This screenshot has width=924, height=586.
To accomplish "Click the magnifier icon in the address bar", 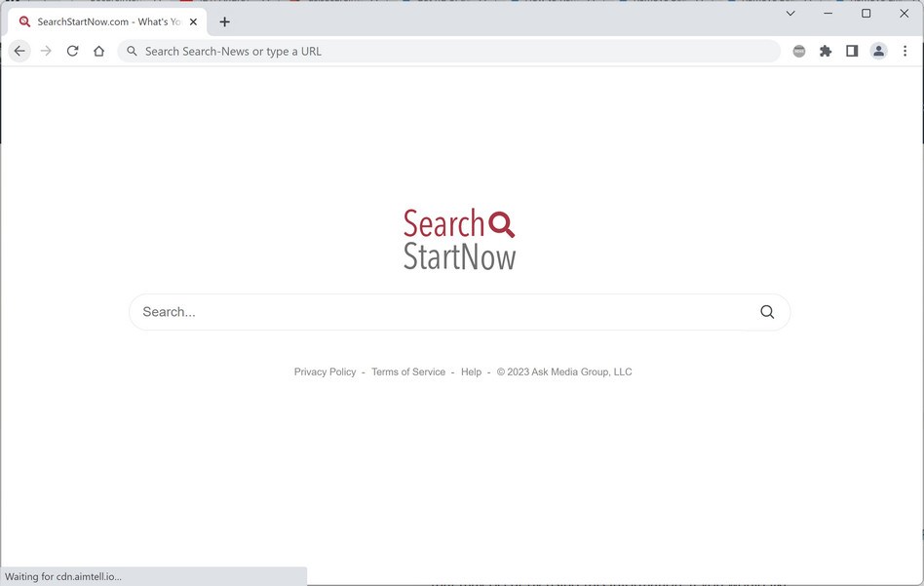I will pyautogui.click(x=132, y=52).
